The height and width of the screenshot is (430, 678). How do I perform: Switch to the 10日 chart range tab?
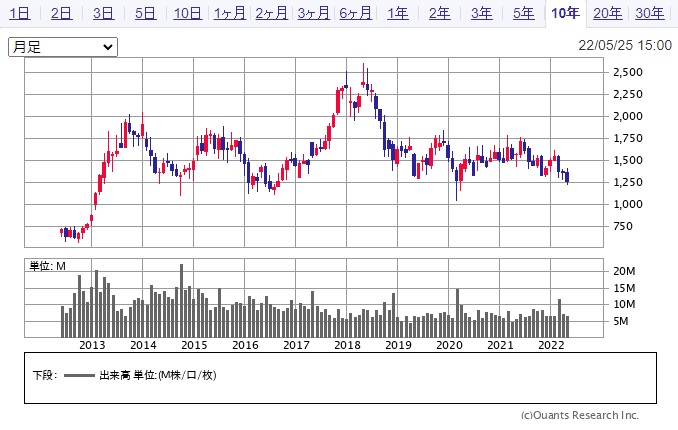(x=187, y=13)
